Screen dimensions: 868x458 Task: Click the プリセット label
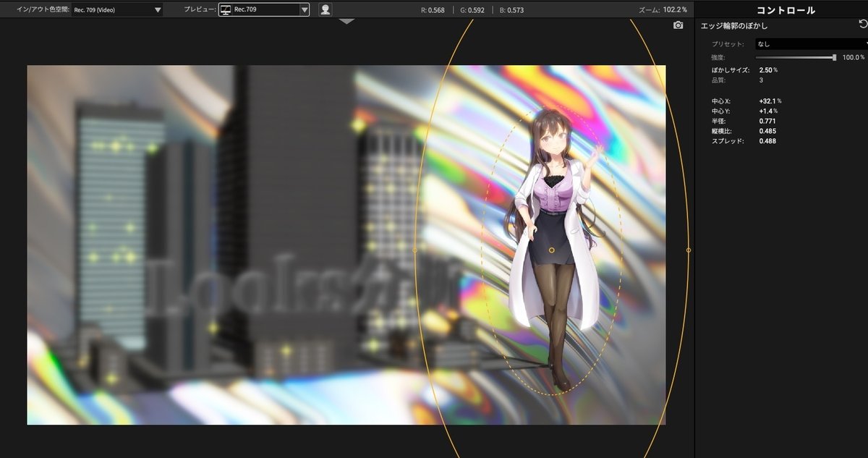coord(728,44)
